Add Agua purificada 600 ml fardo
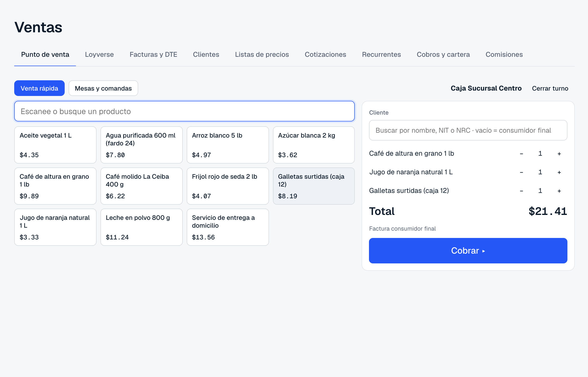Screen dimensions: 588x377 (x=142, y=145)
